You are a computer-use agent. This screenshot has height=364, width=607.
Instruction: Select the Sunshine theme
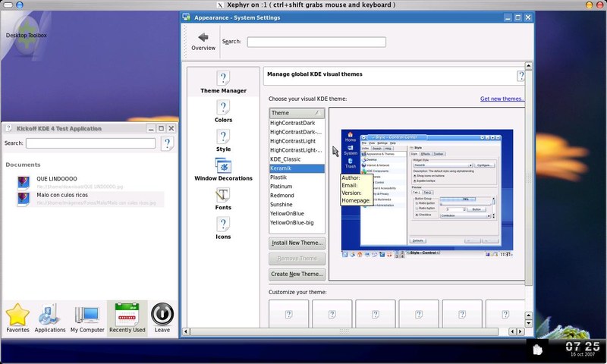coord(297,205)
